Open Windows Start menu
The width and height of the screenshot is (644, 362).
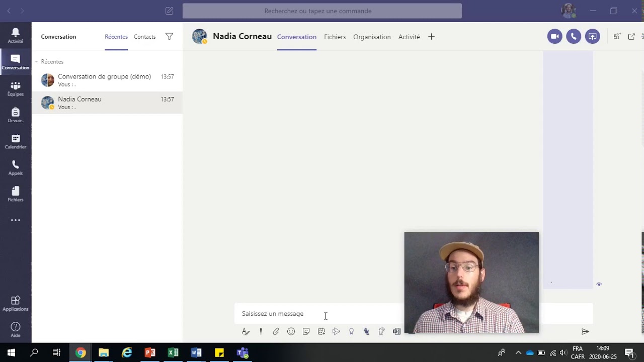(x=11, y=352)
